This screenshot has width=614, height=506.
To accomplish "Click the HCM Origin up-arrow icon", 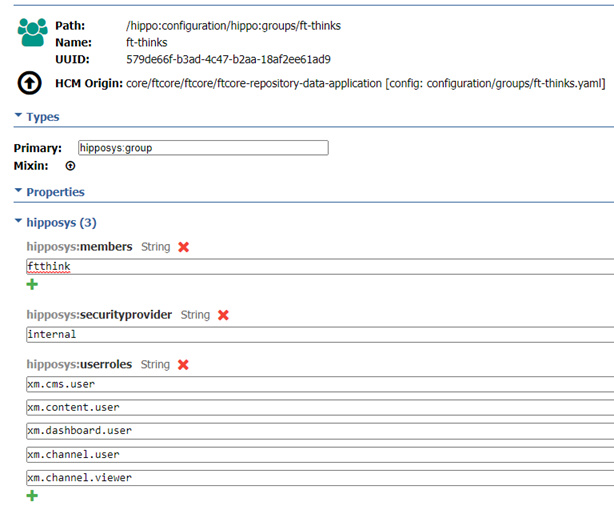I will 29,83.
